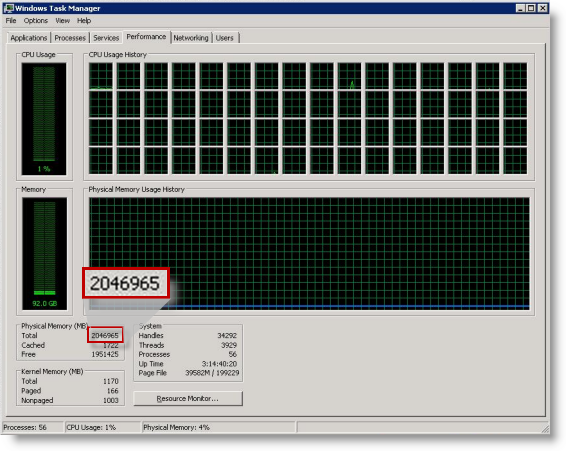Click the Physical Memory Usage History graph
This screenshot has width=566, height=451.
point(309,253)
